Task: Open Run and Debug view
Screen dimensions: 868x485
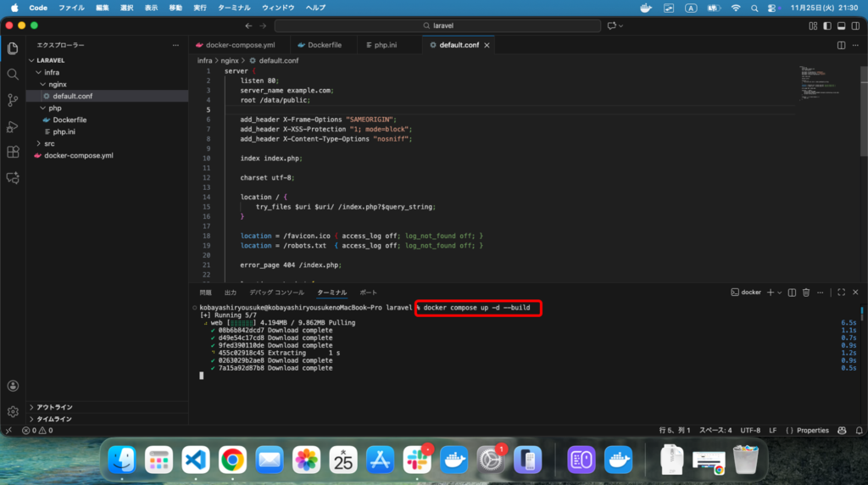Action: 13,126
